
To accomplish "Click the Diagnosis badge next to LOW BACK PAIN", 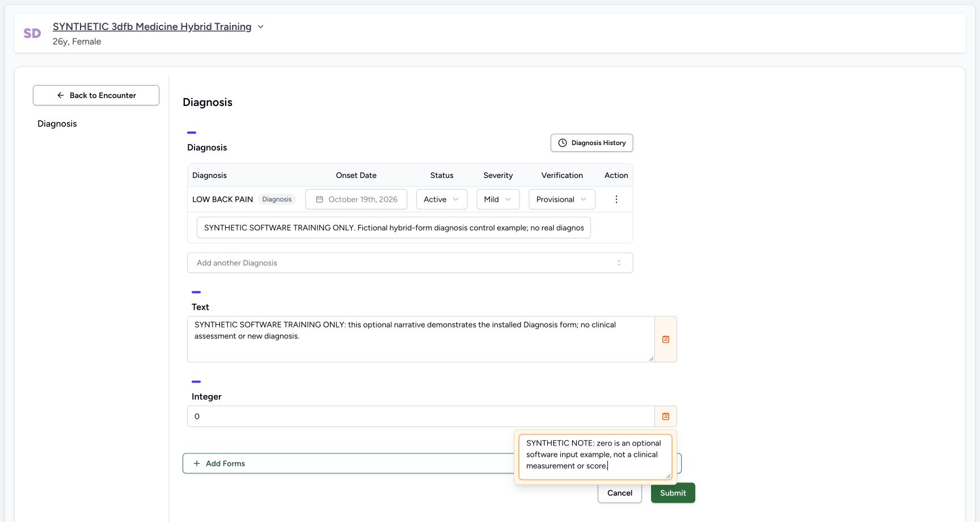I will click(277, 200).
